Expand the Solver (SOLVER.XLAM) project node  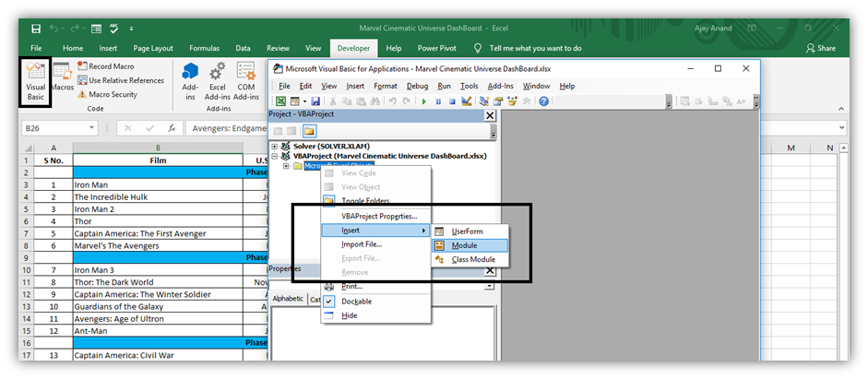[x=275, y=147]
